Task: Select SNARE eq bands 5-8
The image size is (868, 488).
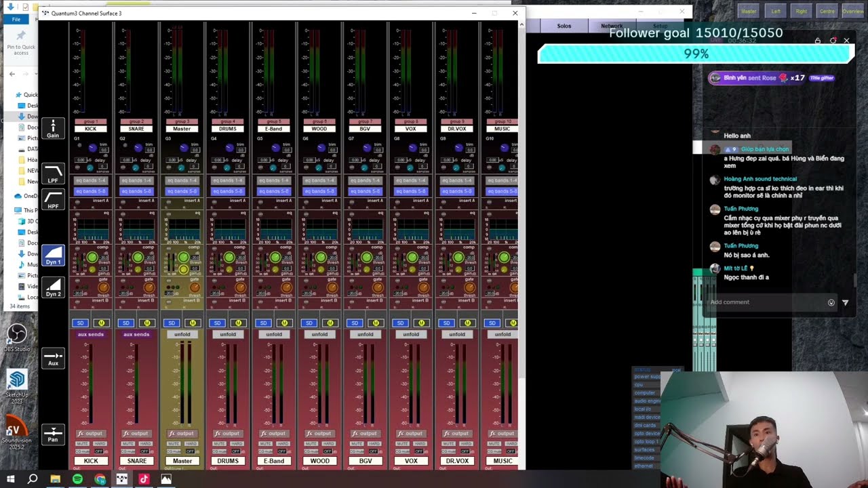Action: point(136,191)
